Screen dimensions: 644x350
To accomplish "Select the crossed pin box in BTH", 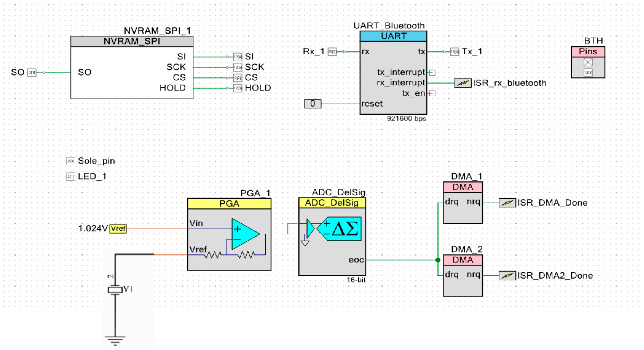I will tap(588, 62).
